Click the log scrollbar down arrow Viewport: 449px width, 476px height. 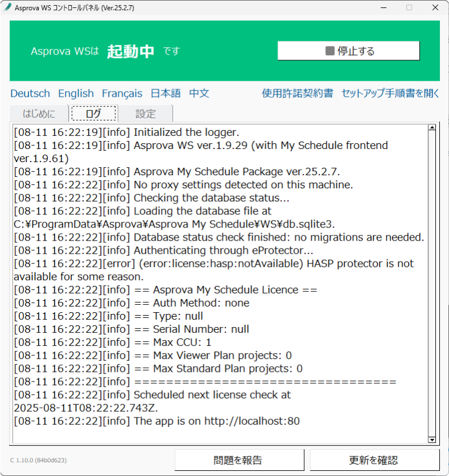click(x=432, y=440)
